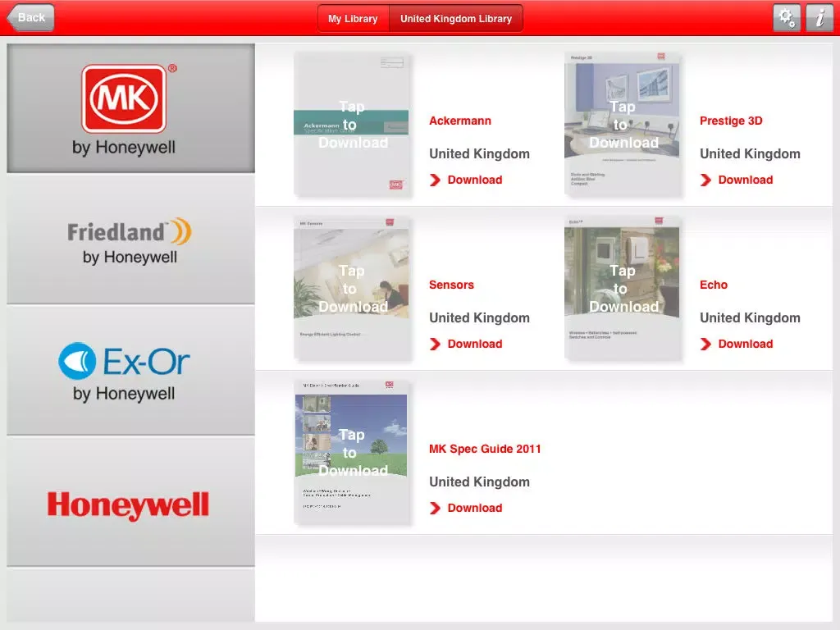Go back using the Back button

[x=30, y=18]
